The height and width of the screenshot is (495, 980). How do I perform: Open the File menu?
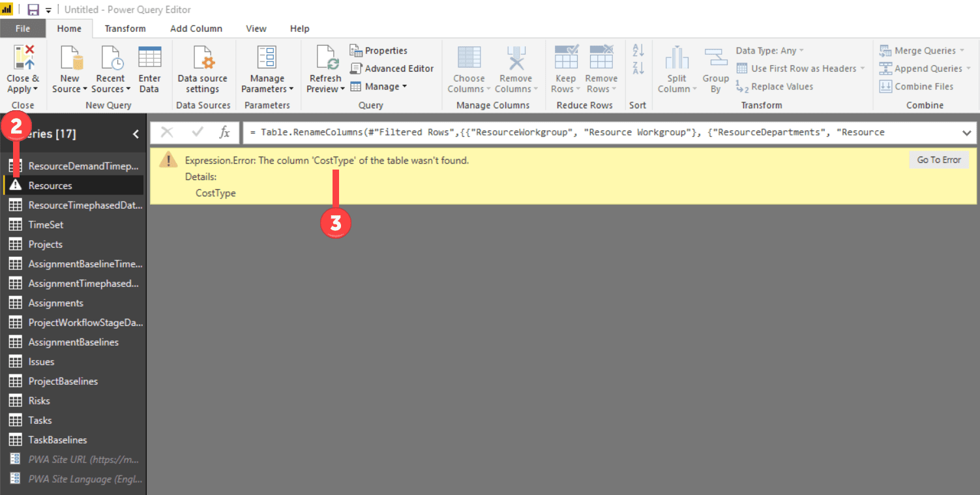click(x=23, y=29)
